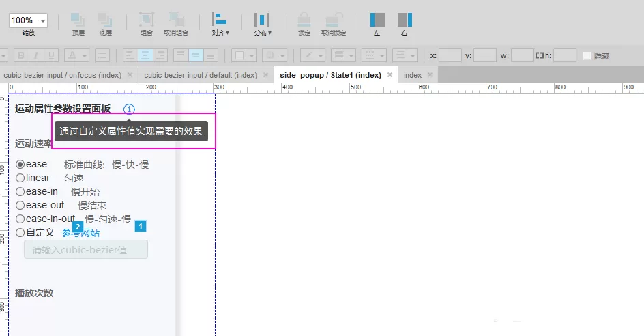Select the ease-out radio button
This screenshot has height=336, width=644.
tap(20, 205)
